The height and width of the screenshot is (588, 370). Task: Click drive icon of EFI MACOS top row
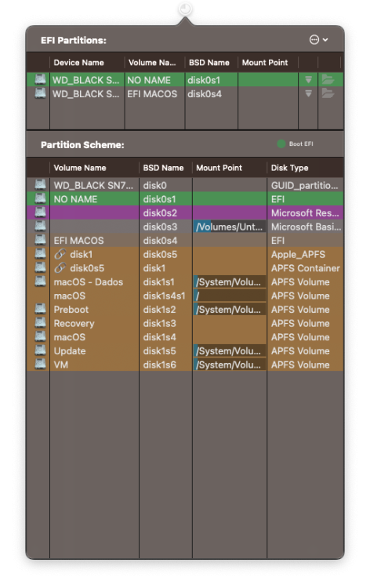coord(40,93)
